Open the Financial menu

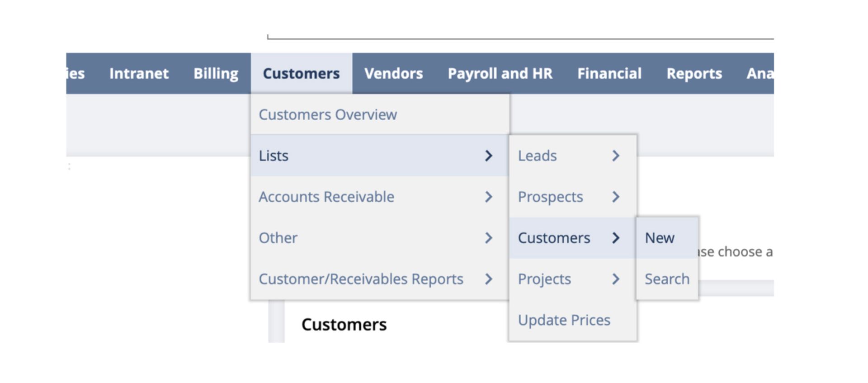tap(609, 73)
